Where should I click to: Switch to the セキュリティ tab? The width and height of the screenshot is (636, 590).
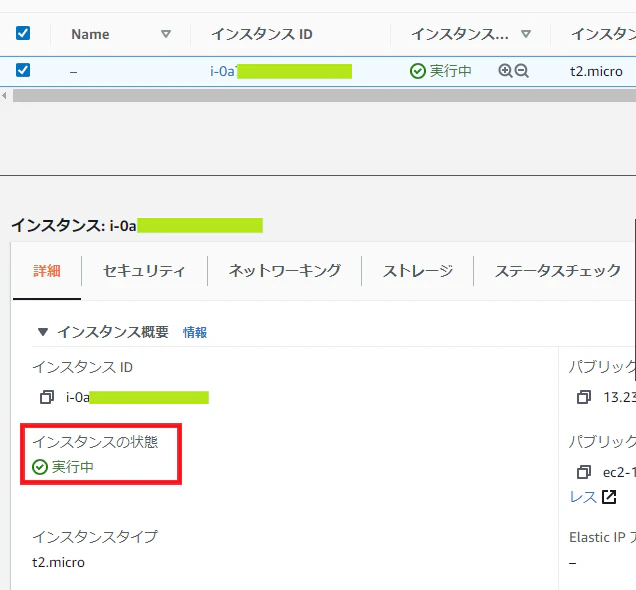(144, 270)
